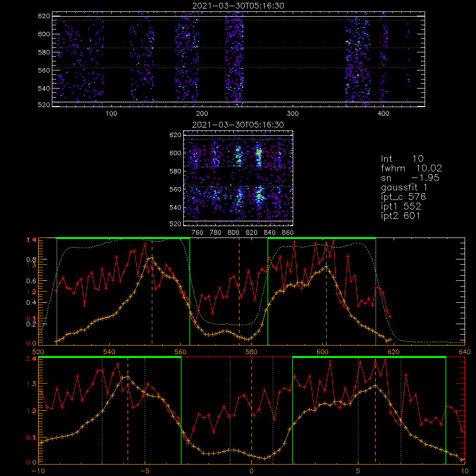Click y-axis label 0.8 on profile plot

point(31,259)
